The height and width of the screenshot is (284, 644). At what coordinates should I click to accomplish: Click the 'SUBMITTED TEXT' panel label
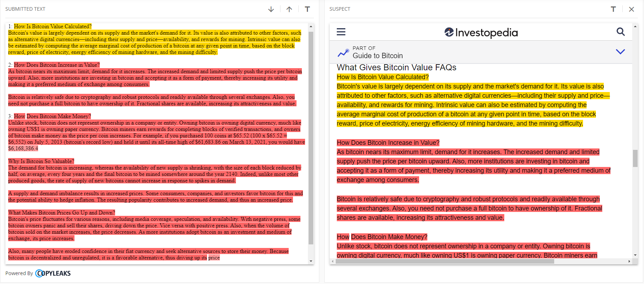click(x=25, y=9)
